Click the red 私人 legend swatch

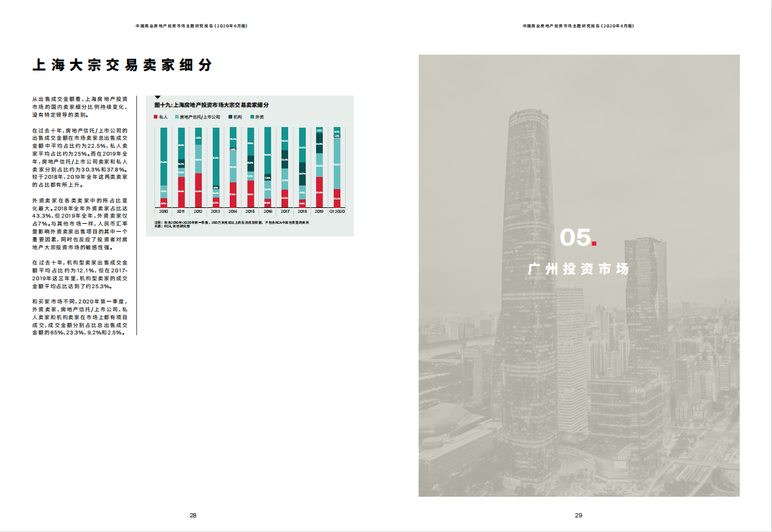[x=156, y=116]
